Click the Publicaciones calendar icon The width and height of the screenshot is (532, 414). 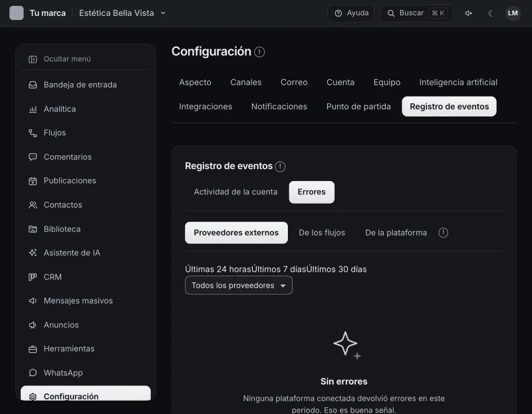(x=33, y=181)
